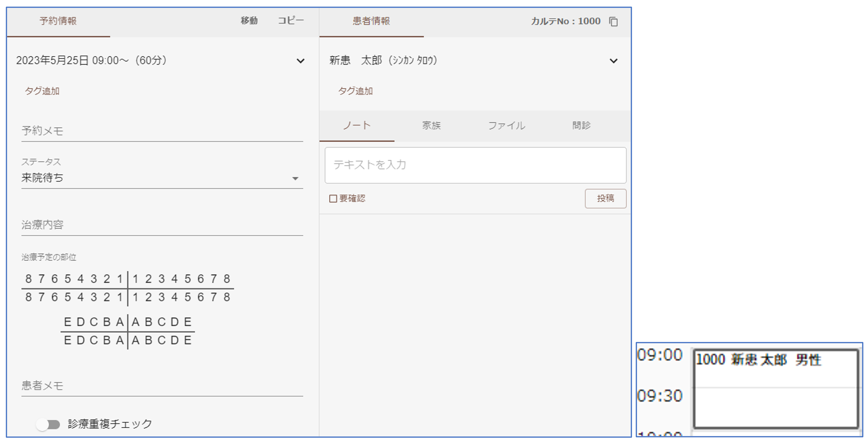Click the 予約メモ input field
868x440 pixels.
click(x=162, y=131)
